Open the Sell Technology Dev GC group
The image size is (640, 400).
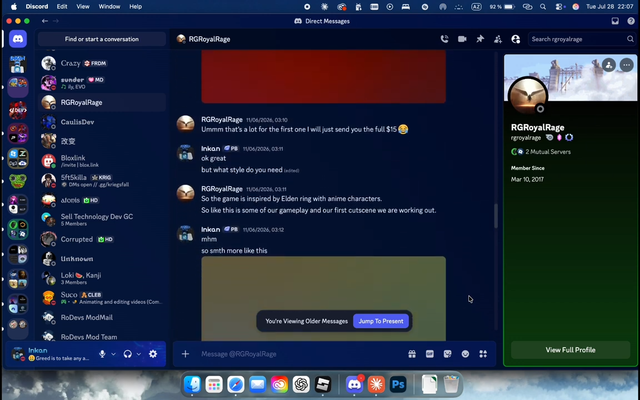tap(102, 220)
